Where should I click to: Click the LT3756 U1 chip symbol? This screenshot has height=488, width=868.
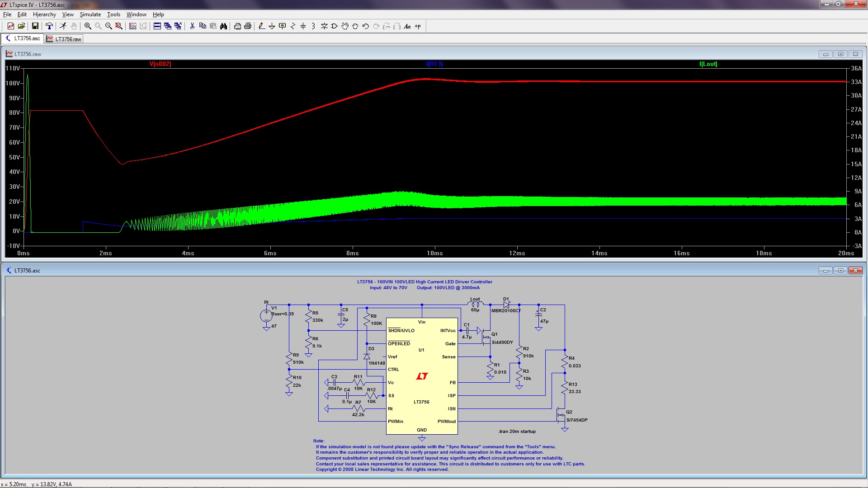pos(422,376)
